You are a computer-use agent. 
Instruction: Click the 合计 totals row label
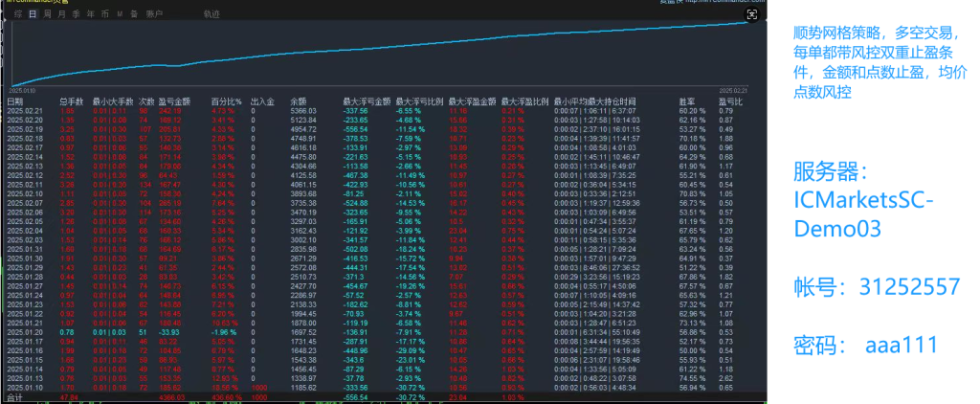14,396
